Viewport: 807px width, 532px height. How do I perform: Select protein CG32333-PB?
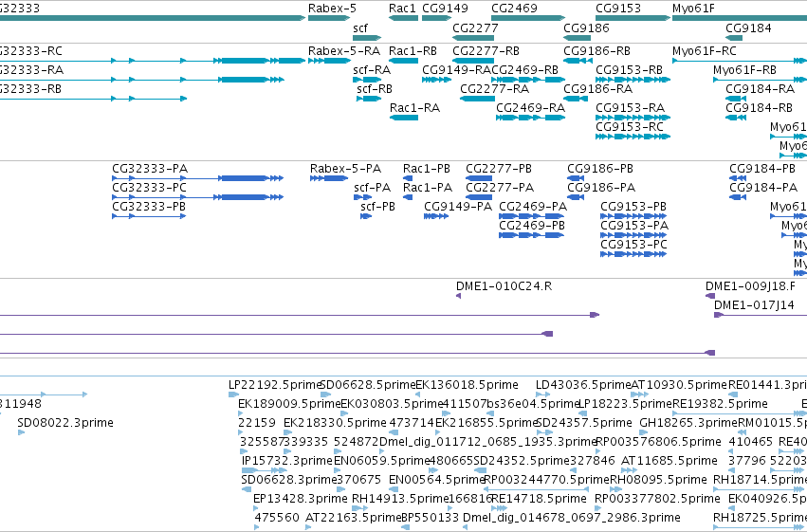click(x=149, y=216)
